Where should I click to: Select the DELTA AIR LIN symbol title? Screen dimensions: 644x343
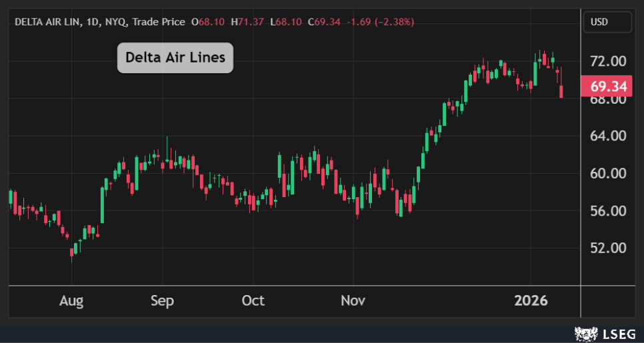[48, 22]
